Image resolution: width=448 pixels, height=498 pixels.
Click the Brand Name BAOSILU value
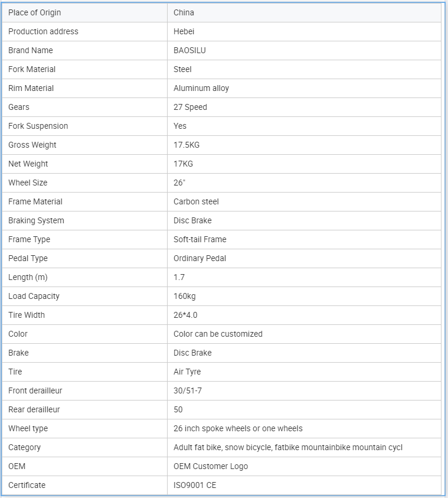189,50
